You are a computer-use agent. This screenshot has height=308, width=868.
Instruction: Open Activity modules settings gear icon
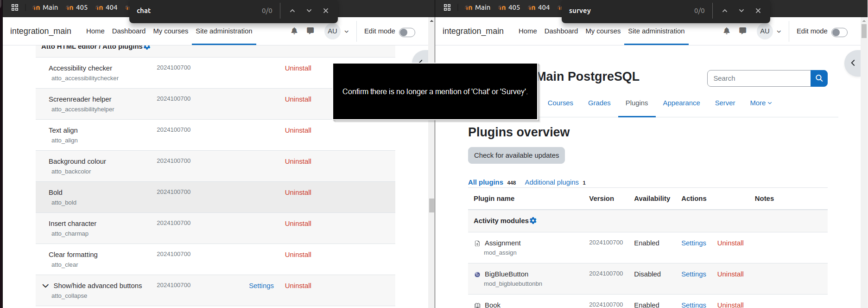533,221
